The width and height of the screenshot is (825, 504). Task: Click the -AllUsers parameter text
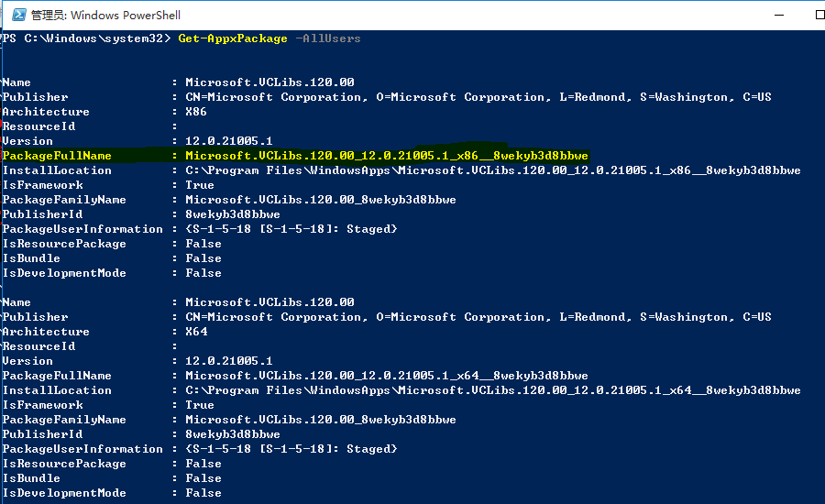pos(328,38)
